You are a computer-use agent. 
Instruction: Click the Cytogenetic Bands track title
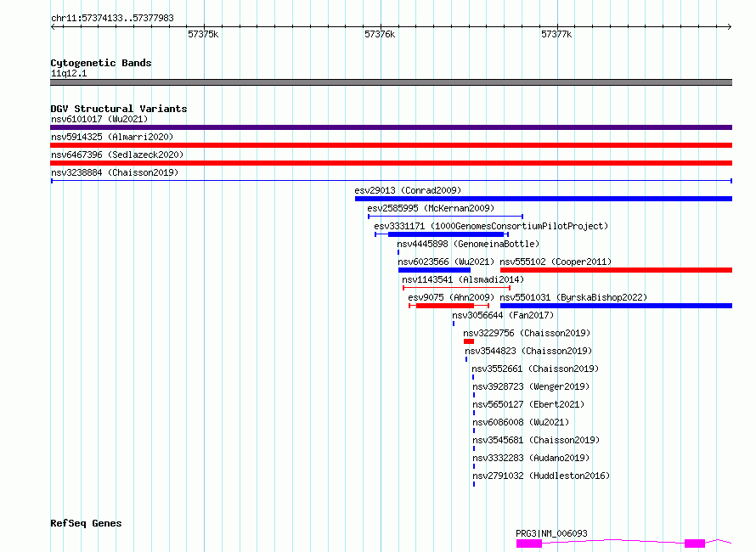click(101, 63)
